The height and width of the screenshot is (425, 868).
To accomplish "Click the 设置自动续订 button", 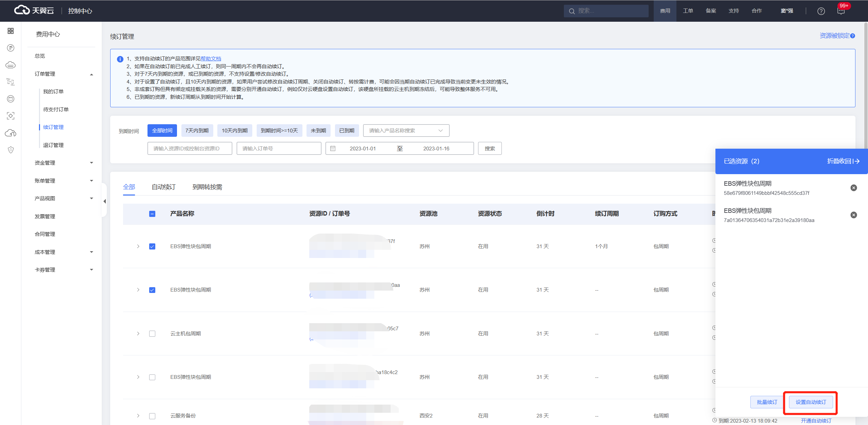I will (810, 402).
